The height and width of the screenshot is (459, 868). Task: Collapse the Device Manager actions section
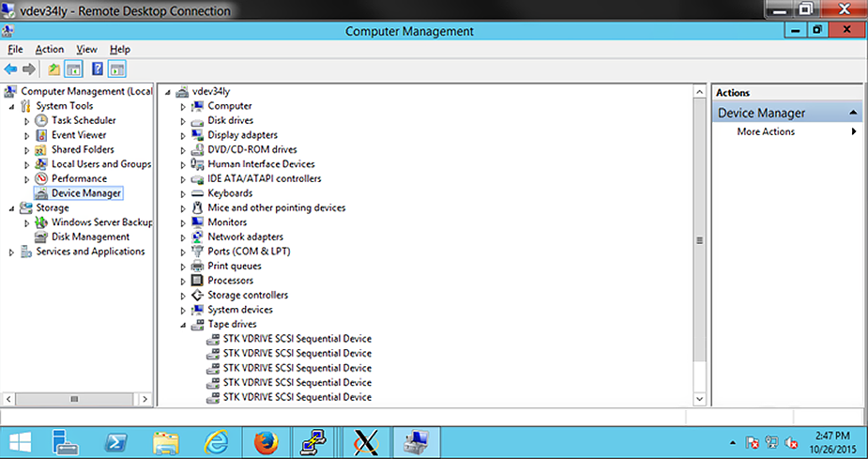pyautogui.click(x=853, y=113)
